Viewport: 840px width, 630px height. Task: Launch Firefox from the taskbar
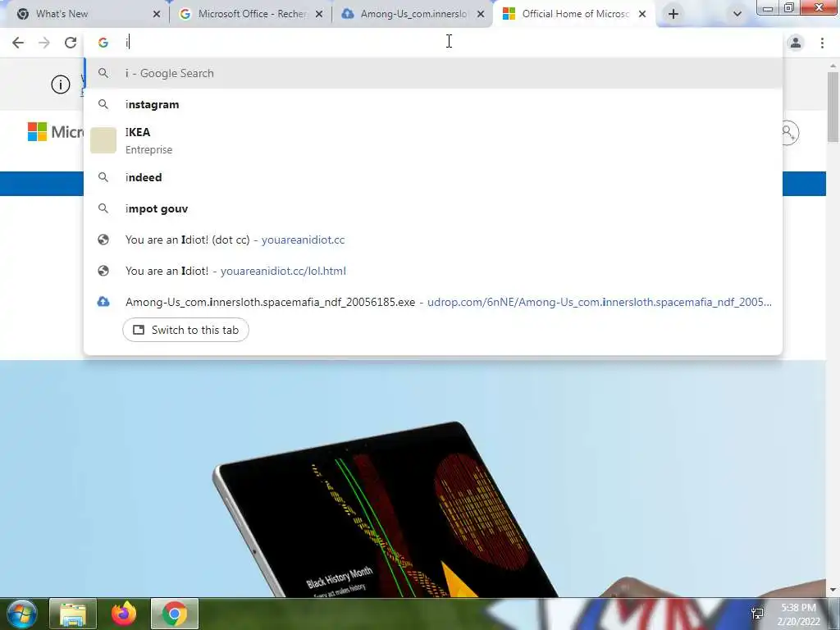coord(124,614)
